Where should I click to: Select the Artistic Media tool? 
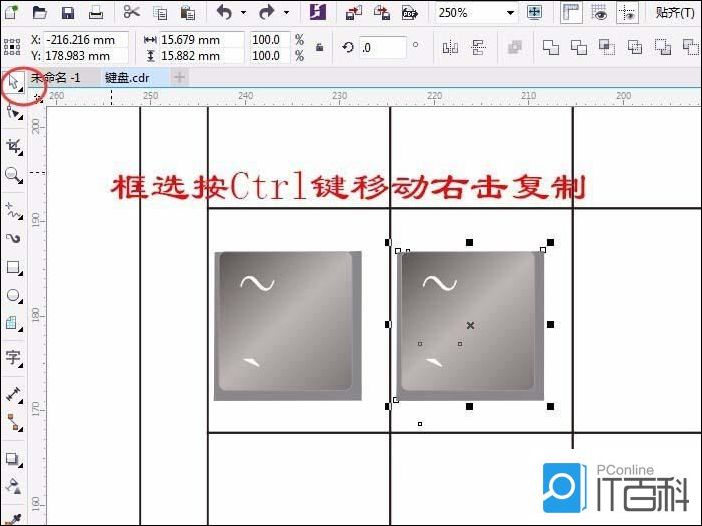14,238
